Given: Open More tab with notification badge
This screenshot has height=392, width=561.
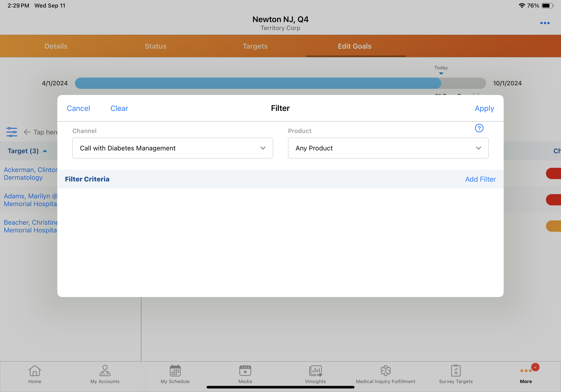Looking at the screenshot, I should point(526,373).
